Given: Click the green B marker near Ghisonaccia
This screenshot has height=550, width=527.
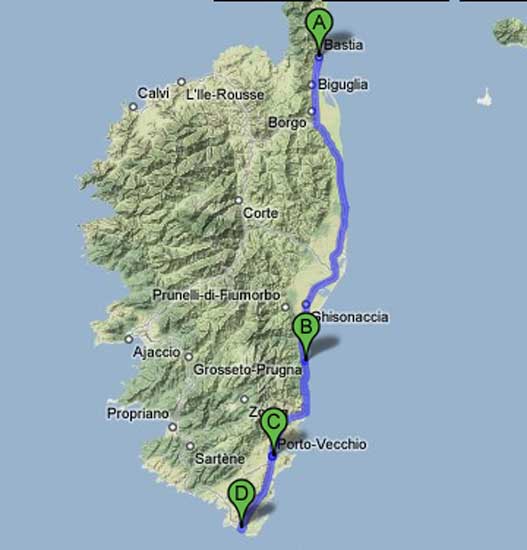Looking at the screenshot, I should click(306, 333).
